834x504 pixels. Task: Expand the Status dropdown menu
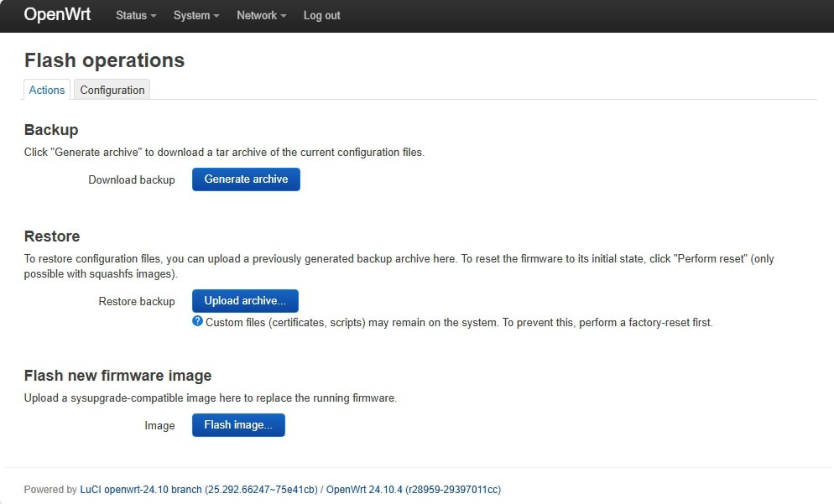[x=136, y=16]
